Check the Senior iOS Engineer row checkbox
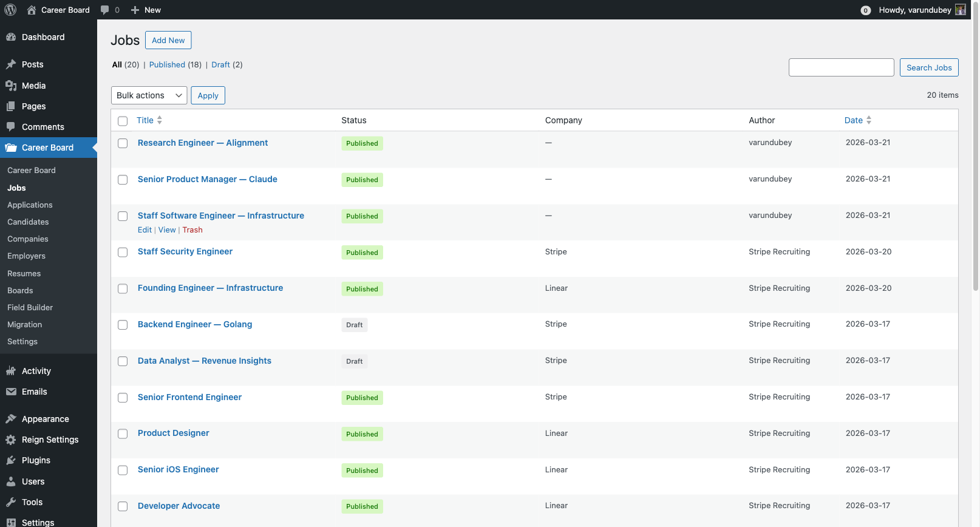 [x=123, y=471]
